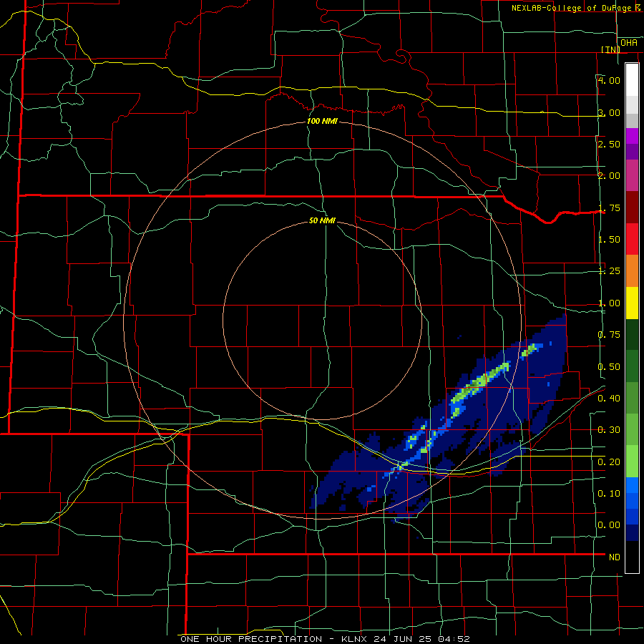Click the 1.50 legend value
The width and height of the screenshot is (644, 644).
tap(609, 240)
